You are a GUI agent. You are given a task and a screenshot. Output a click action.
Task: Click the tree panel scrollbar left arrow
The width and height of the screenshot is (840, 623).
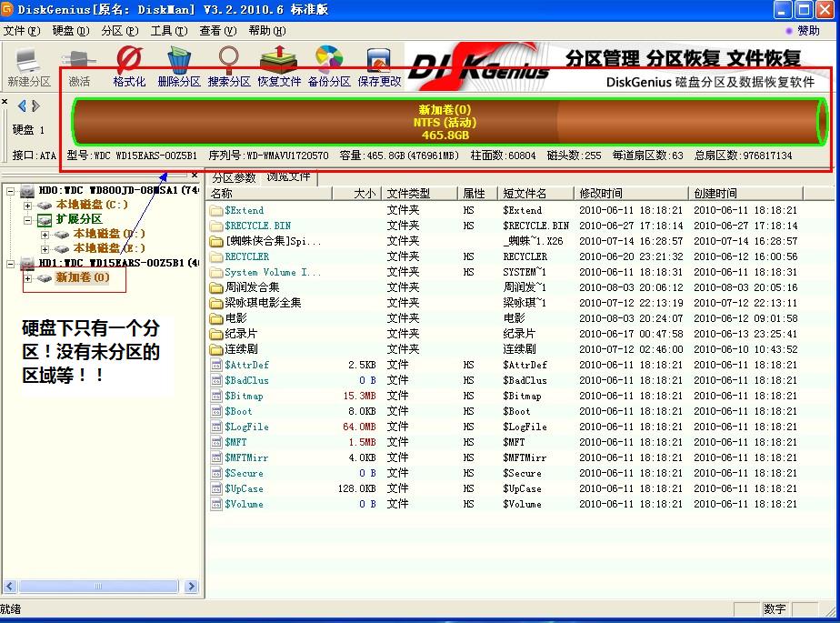[10, 586]
